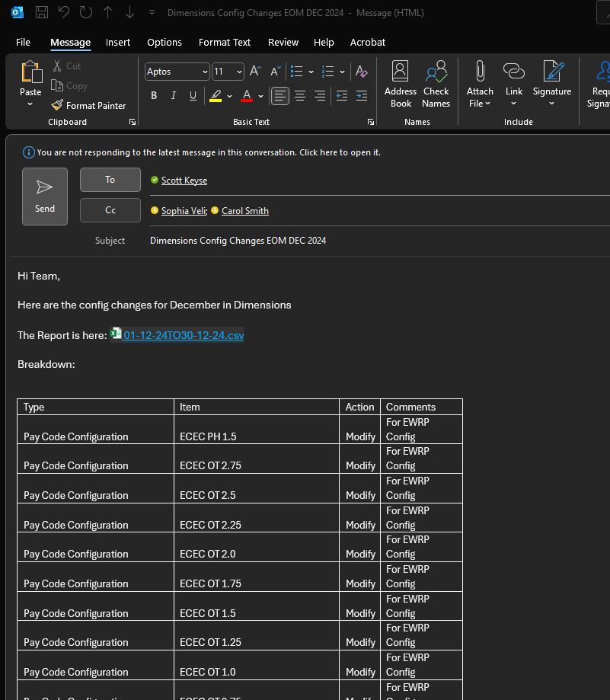This screenshot has height=700, width=610.
Task: Apply the red font color swatch
Action: [x=246, y=96]
